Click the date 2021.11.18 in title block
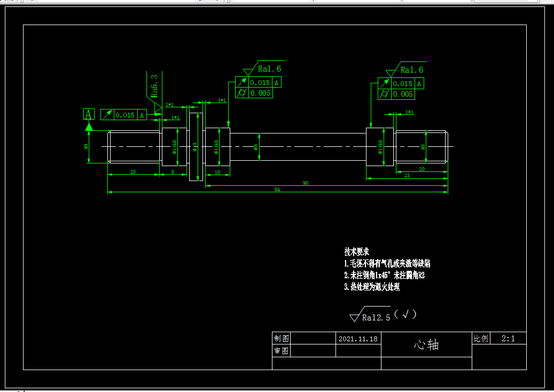This screenshot has width=554, height=392. [x=358, y=339]
